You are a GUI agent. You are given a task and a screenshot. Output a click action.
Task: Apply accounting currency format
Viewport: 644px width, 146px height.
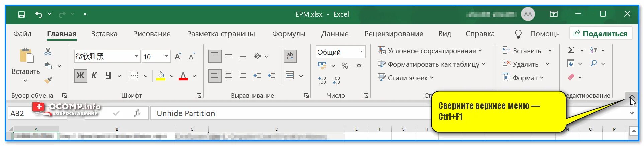[x=322, y=66]
